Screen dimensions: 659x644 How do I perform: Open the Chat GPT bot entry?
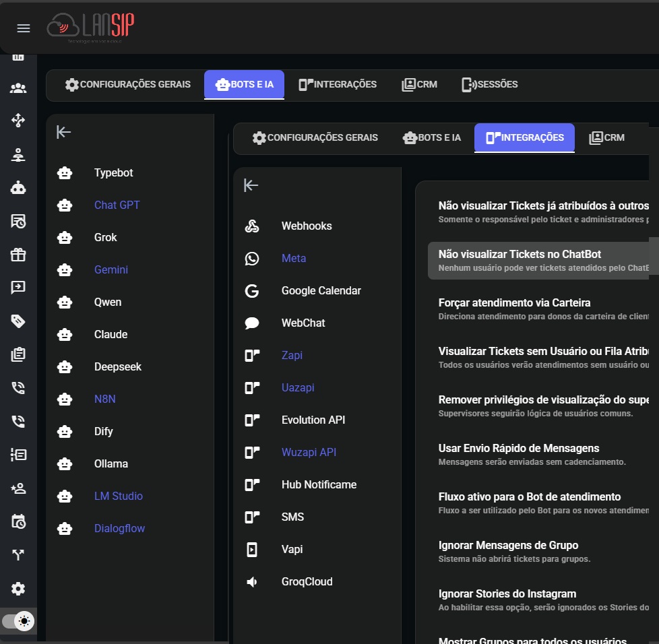tap(117, 205)
